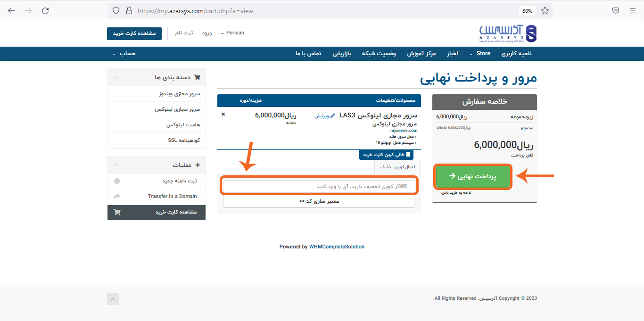
Task: Bookmark the page with the star icon
Action: tap(545, 10)
